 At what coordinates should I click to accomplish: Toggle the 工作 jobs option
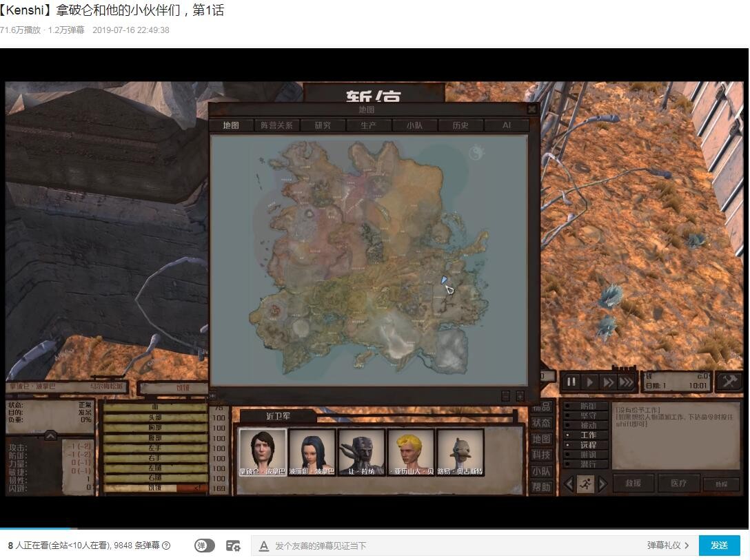(585, 435)
